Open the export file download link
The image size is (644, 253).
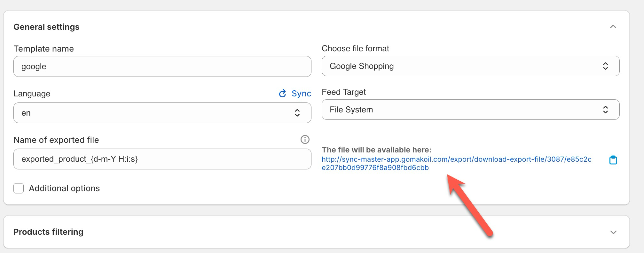(x=456, y=163)
